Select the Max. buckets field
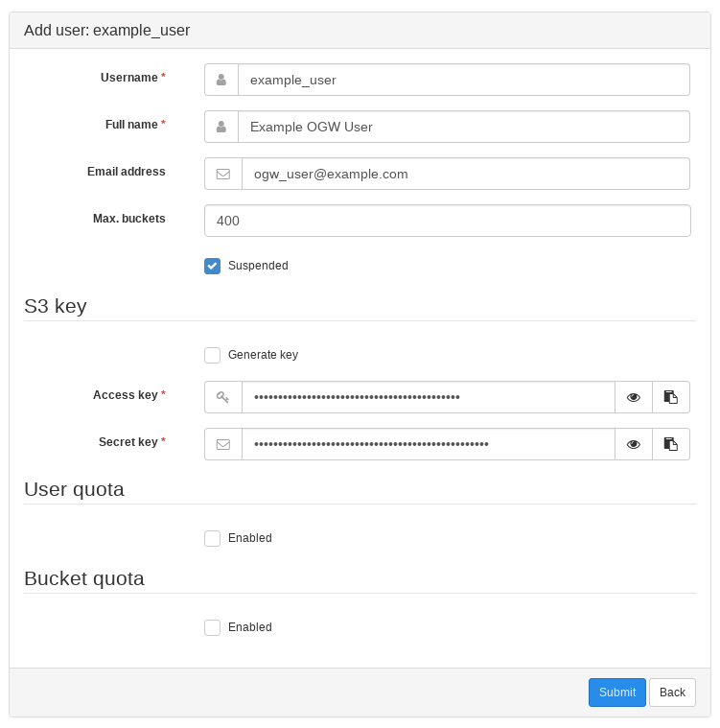 (447, 221)
